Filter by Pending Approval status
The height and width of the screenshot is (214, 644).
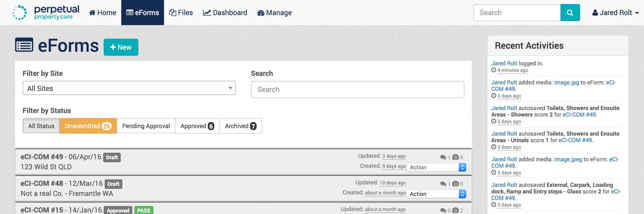click(146, 126)
